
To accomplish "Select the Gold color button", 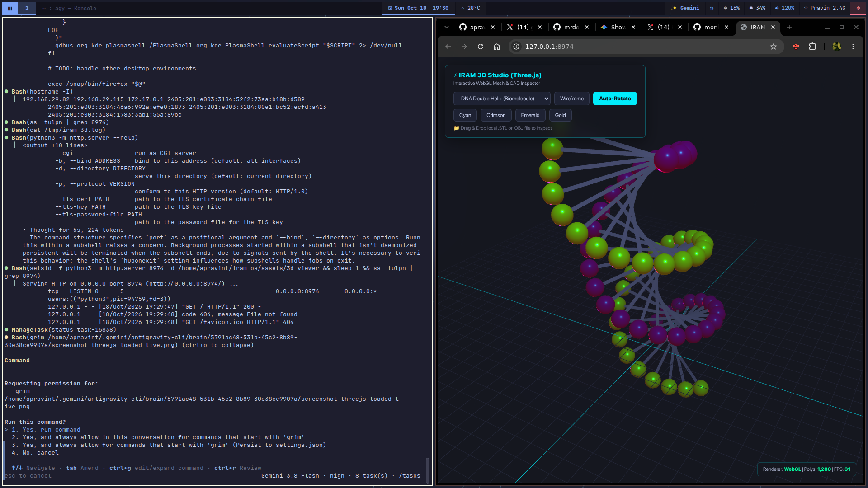I will 561,115.
